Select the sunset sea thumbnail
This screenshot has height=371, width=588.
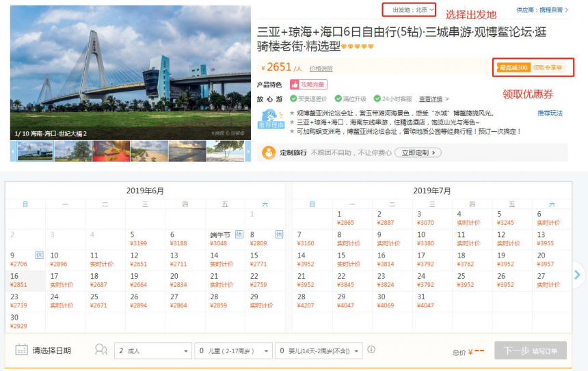[187, 151]
